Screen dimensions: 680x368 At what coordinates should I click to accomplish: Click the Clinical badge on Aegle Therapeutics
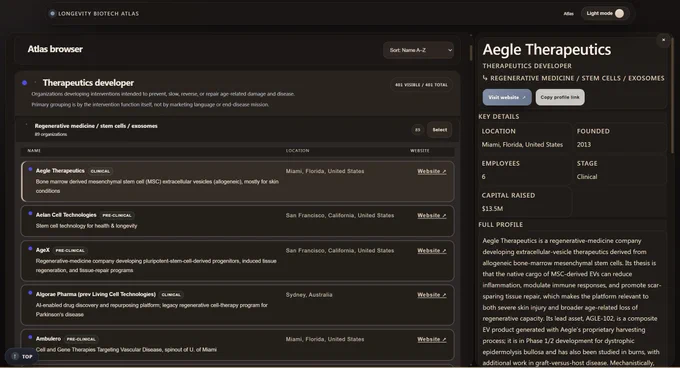[100, 171]
